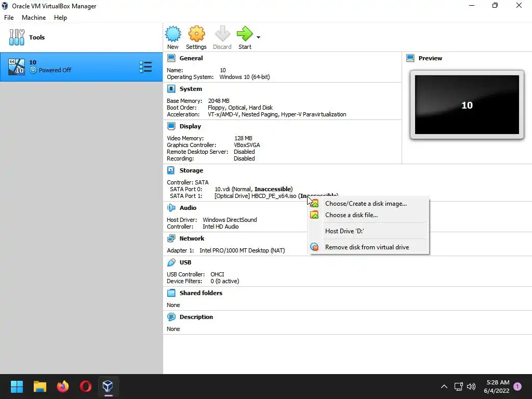The width and height of the screenshot is (532, 399).
Task: Open the Settings gear icon
Action: (x=196, y=34)
